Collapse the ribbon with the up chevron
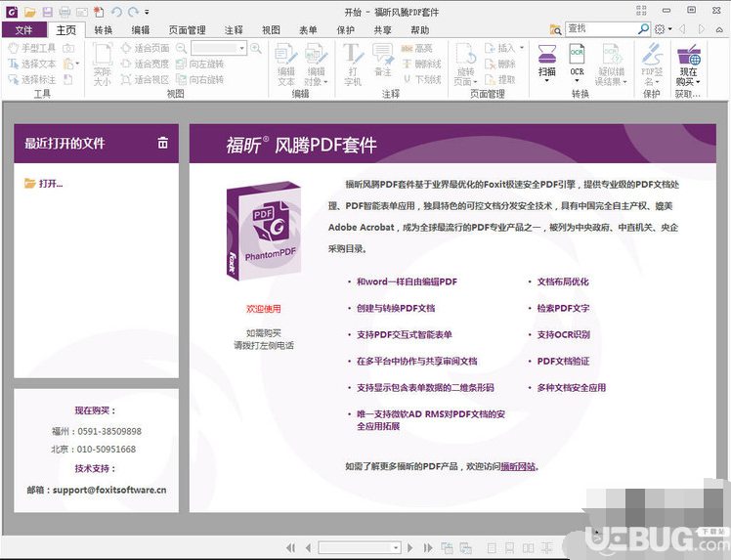This screenshot has width=731, height=560. [720, 29]
